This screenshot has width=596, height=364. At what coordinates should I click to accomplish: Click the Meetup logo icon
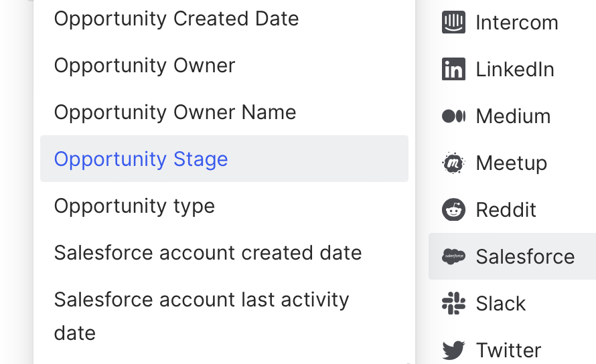tap(453, 163)
